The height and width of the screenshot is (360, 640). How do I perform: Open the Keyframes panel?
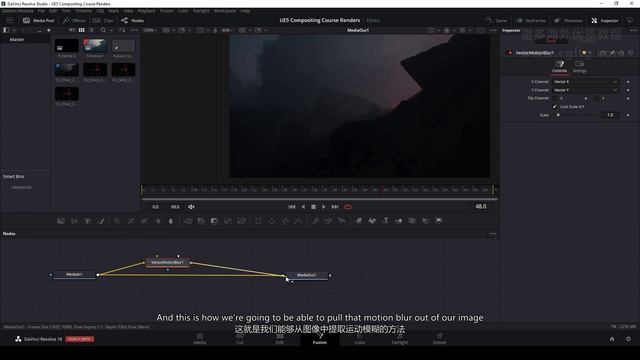[531, 20]
